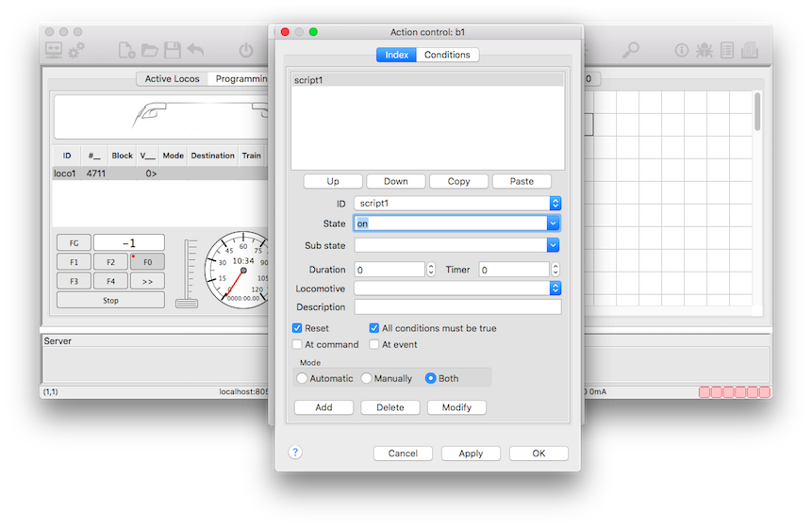Image resolution: width=812 pixels, height=528 pixels.
Task: Toggle the Reset checkbox
Action: point(298,328)
